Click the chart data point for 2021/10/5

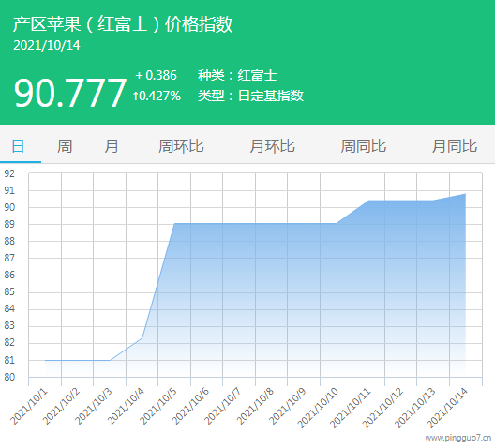174,224
